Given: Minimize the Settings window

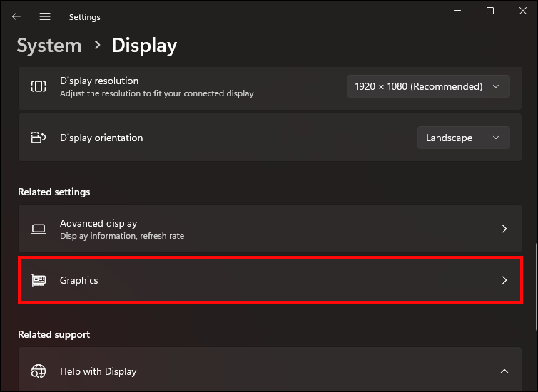Looking at the screenshot, I should coord(457,11).
